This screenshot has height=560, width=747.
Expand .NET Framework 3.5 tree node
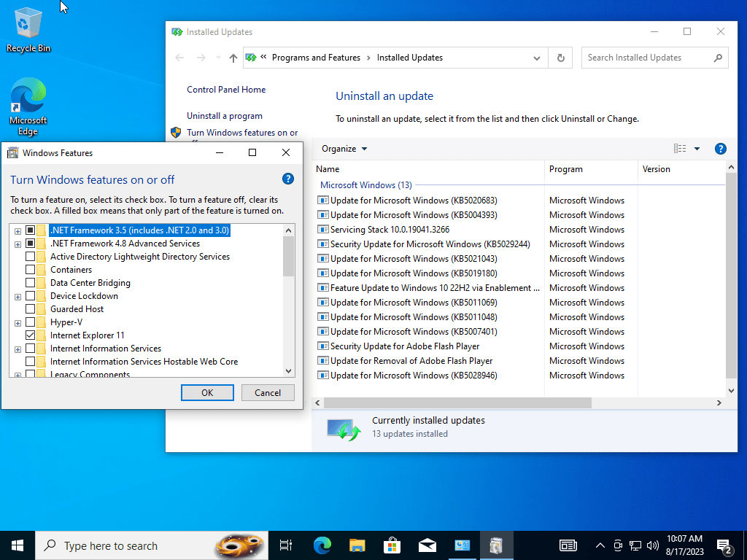(18, 231)
